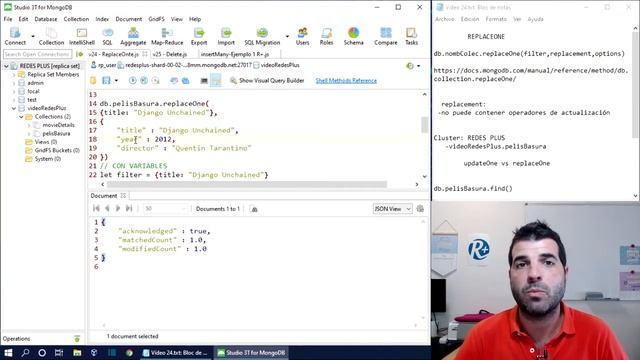Open the Aggregate editor

point(133,36)
